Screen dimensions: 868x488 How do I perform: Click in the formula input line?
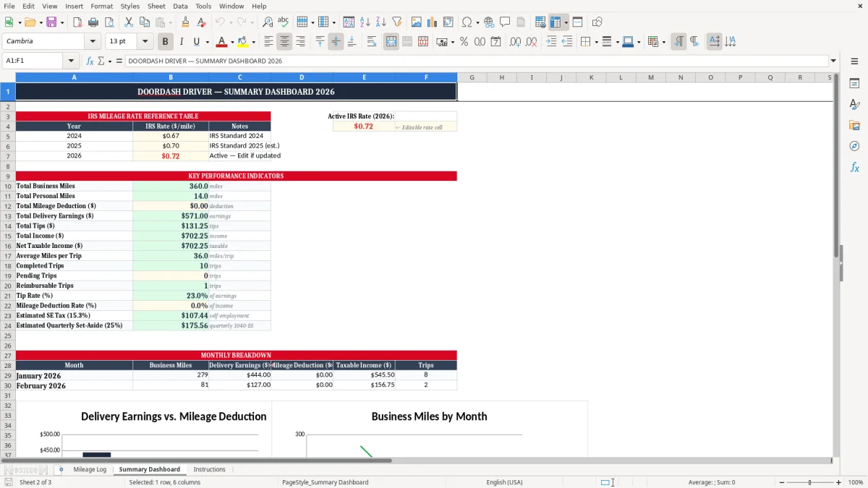coord(476,61)
